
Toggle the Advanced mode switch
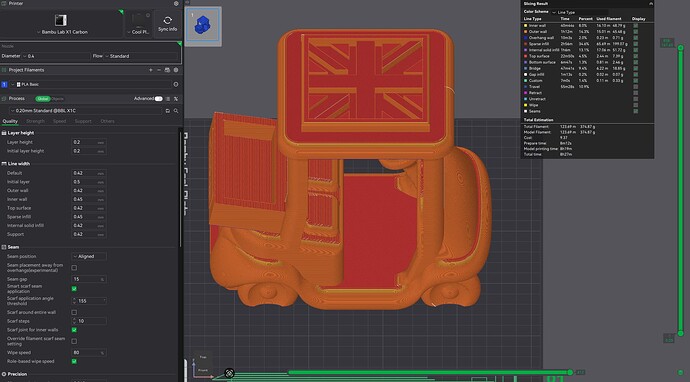pyautogui.click(x=158, y=99)
